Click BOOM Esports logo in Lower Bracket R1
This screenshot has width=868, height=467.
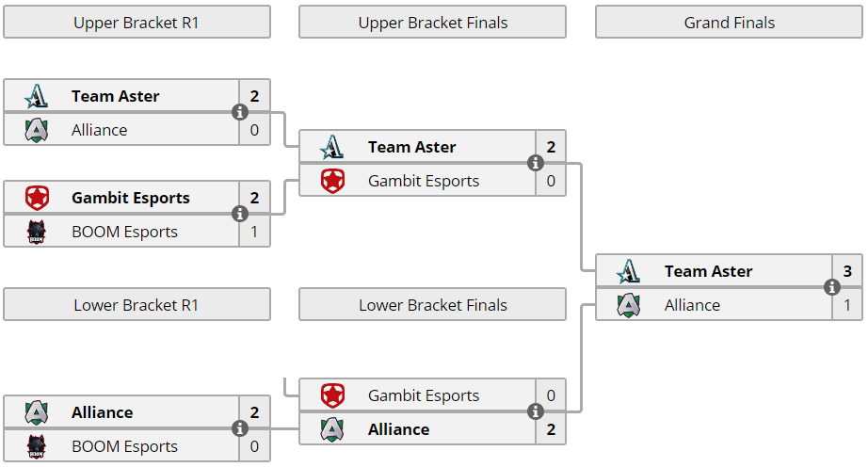coord(37,446)
